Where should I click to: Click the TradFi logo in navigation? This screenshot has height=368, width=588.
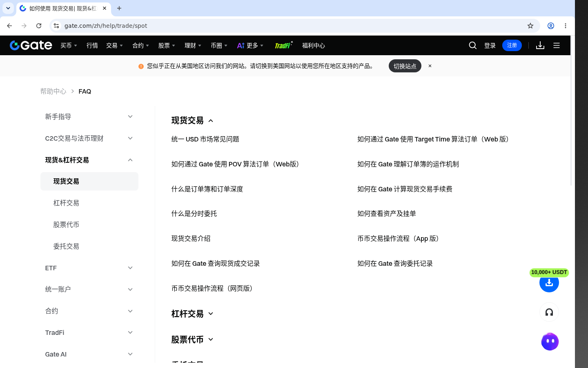(x=284, y=45)
